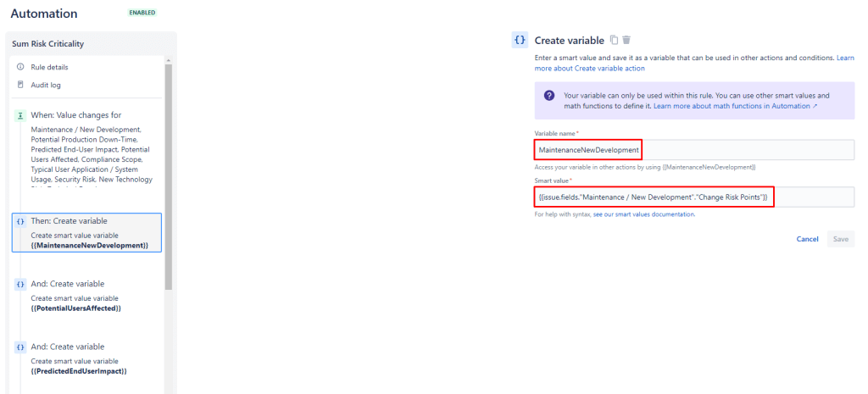The image size is (868, 394).
Task: Click the trash icon to delete component
Action: click(626, 40)
